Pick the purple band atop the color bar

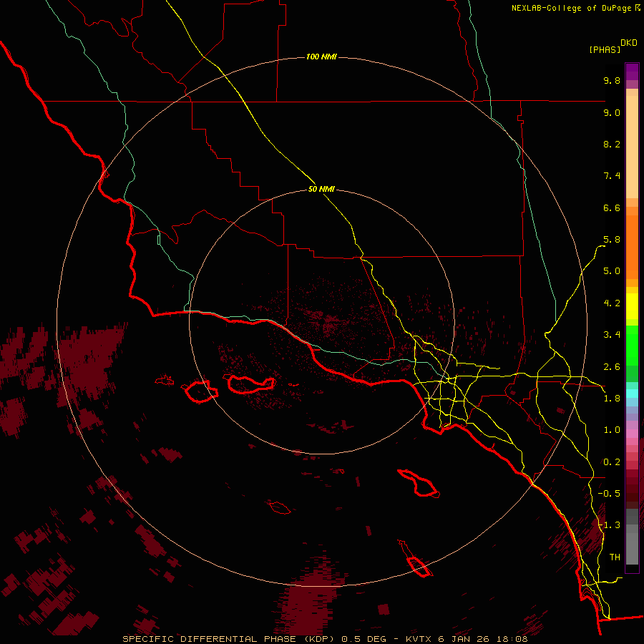point(632,72)
